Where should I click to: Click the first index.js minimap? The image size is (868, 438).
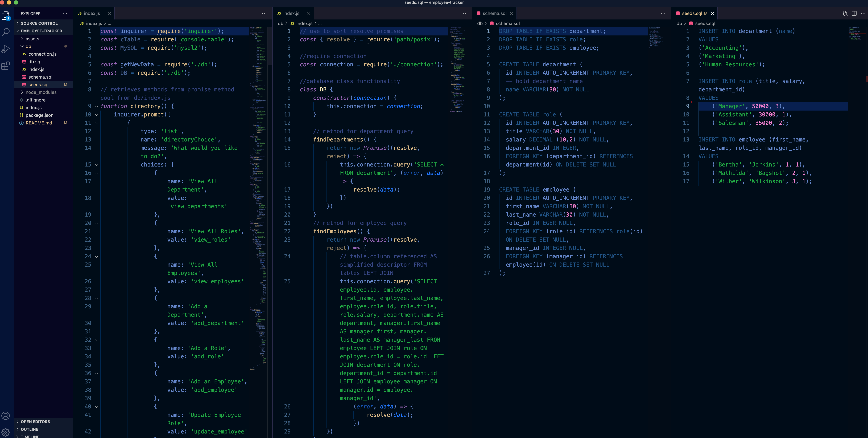[258, 199]
